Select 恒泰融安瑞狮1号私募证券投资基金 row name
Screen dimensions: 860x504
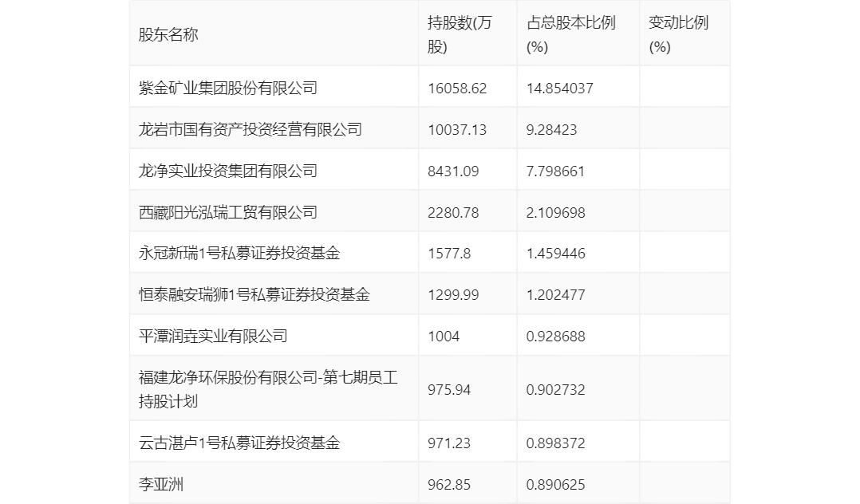(254, 294)
